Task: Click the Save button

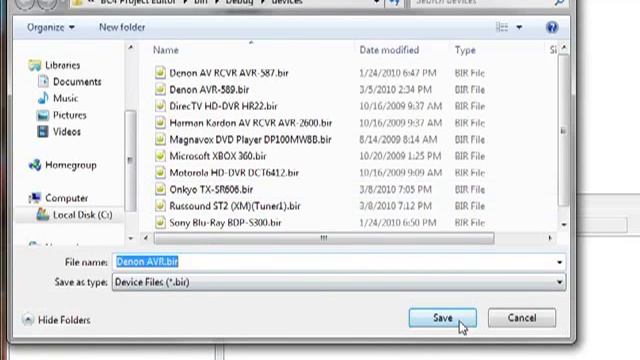Action: pyautogui.click(x=442, y=318)
